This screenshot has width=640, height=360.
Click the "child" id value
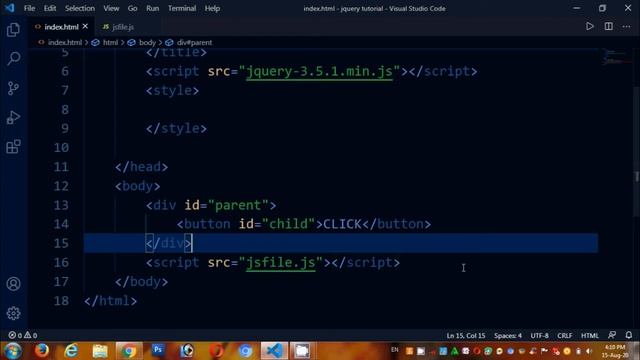pyautogui.click(x=289, y=224)
